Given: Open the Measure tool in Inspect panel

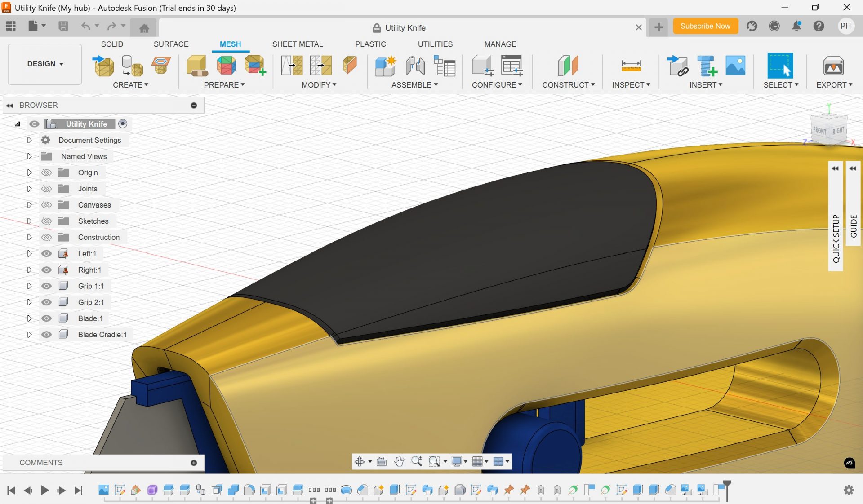Looking at the screenshot, I should click(x=631, y=66).
